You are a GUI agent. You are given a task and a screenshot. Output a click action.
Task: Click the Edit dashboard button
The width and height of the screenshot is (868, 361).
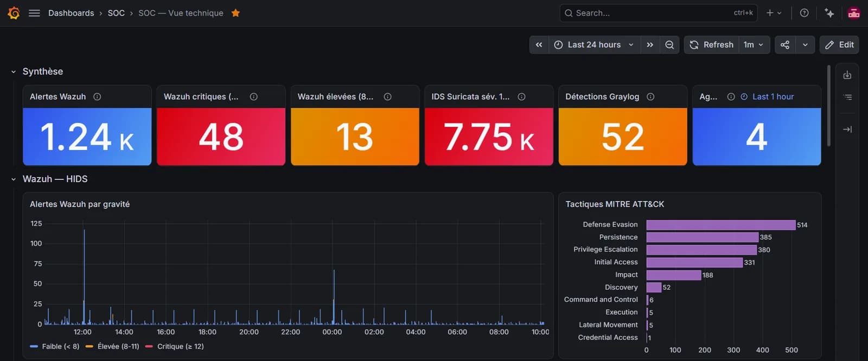(839, 45)
